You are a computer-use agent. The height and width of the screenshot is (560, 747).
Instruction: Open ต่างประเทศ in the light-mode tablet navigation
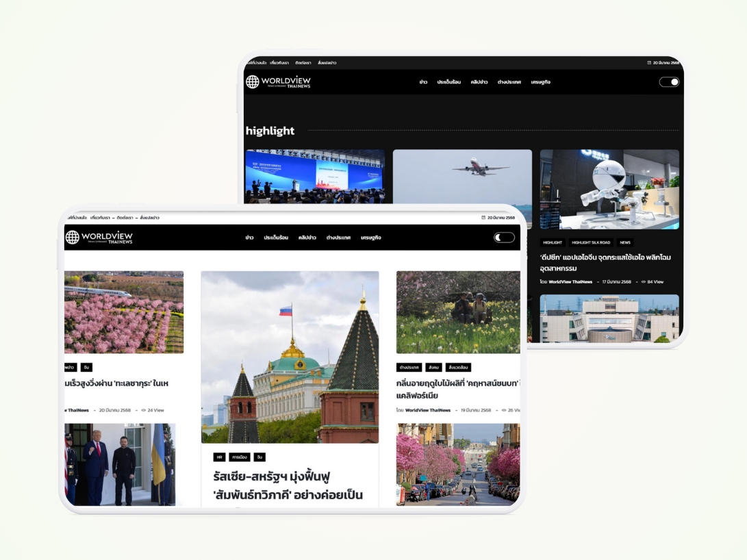[338, 238]
